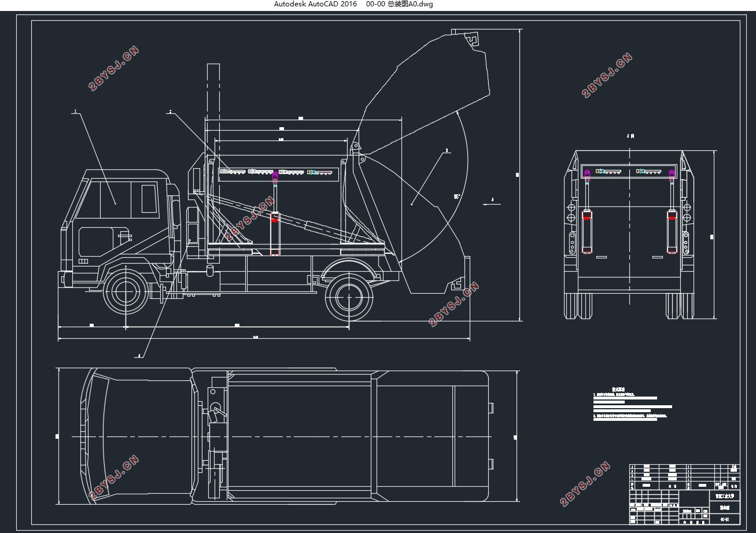Screen dimensions: 756x533
Task: Pick the rear wheel in the side view
Action: 348,297
